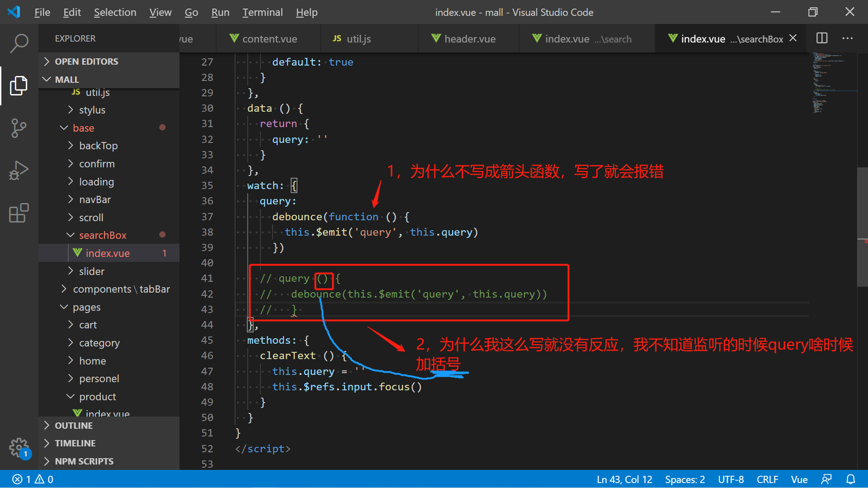868x488 pixels.
Task: Switch to the index.vue search tab
Action: pyautogui.click(x=587, y=39)
